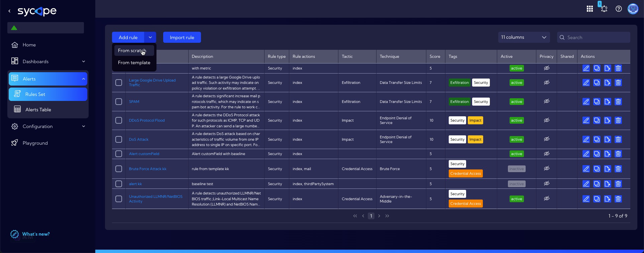The width and height of the screenshot is (644, 253).
Task: Select page number 1
Action: pos(371,216)
